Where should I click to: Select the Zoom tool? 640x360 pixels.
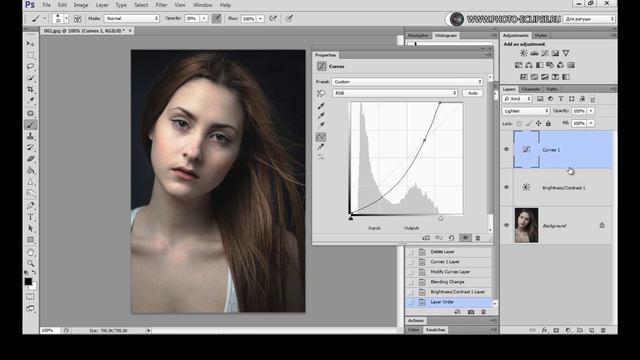coord(31,264)
